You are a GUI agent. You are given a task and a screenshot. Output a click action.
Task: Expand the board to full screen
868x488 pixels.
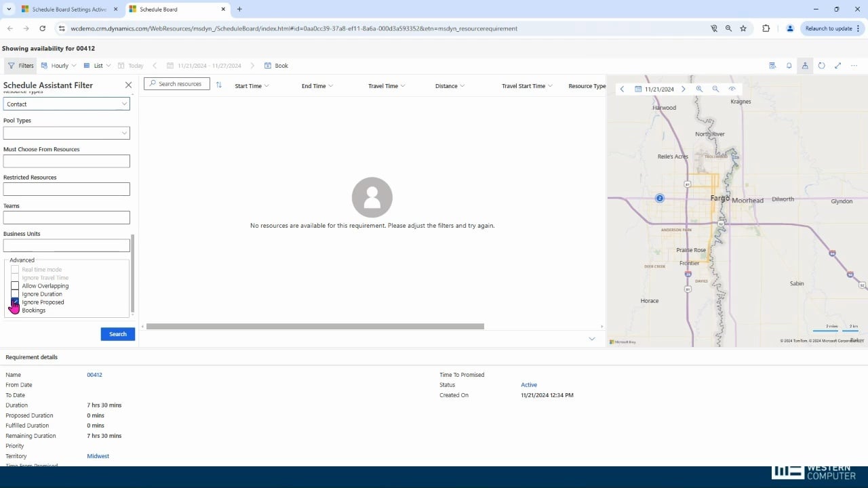[x=837, y=65]
